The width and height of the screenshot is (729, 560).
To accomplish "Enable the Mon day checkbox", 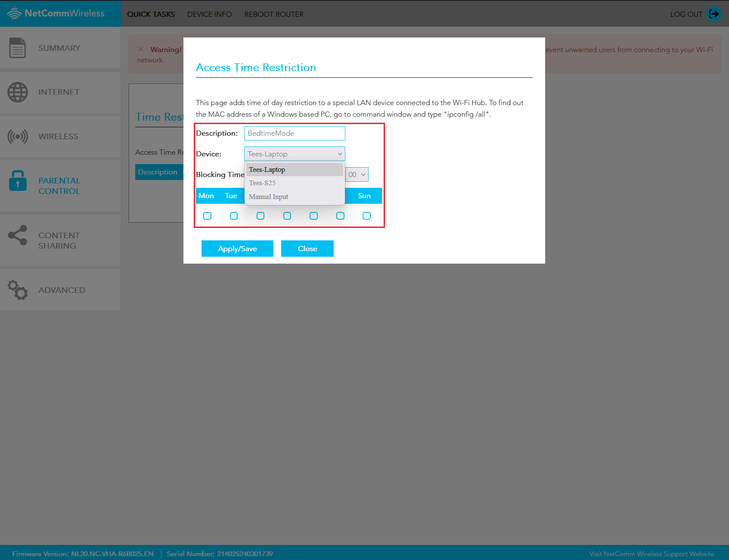I will click(207, 216).
